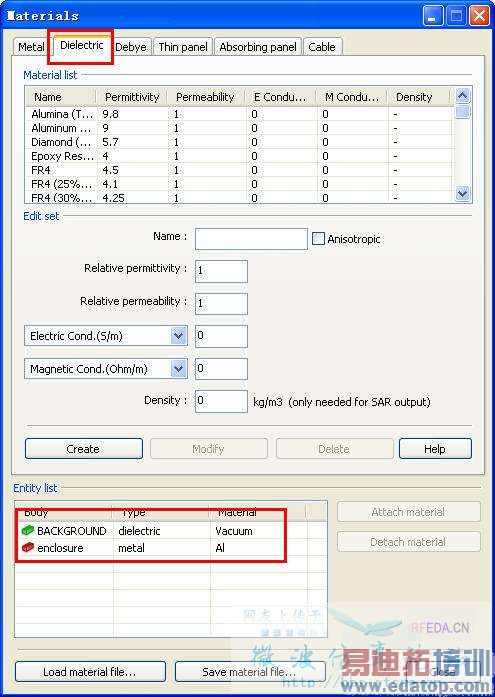Viewport: 495px width, 697px height.
Task: Click the material list scroll up arrow
Action: (x=463, y=95)
